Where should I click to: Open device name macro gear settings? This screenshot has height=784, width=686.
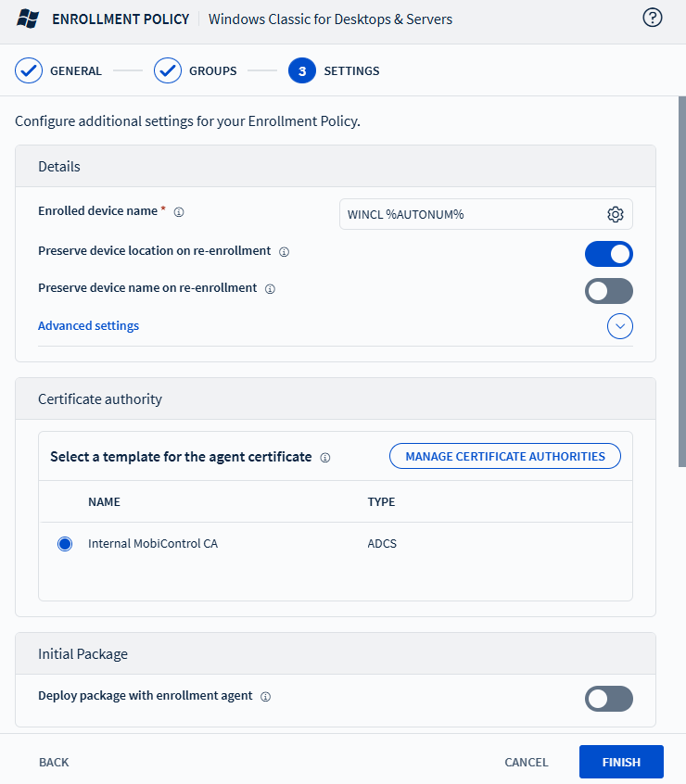[616, 214]
